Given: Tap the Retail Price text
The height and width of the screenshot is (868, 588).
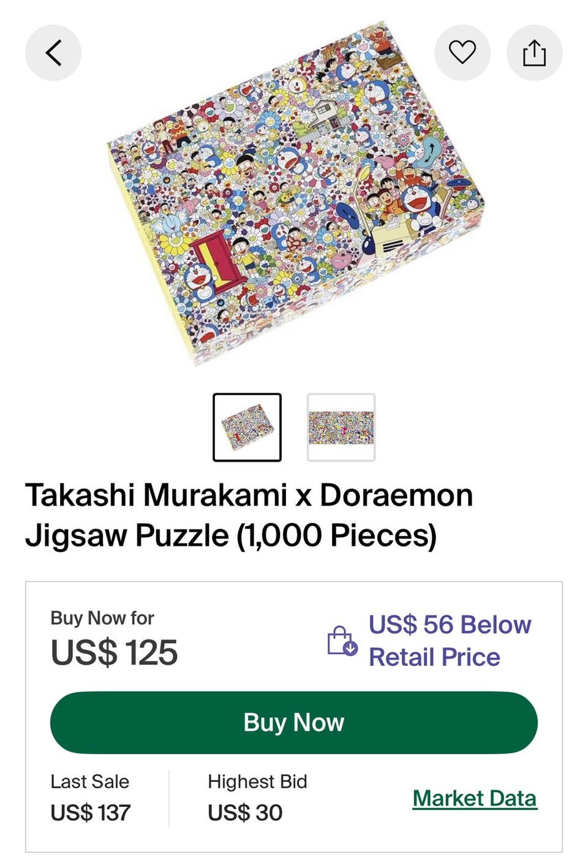Looking at the screenshot, I should 434,657.
